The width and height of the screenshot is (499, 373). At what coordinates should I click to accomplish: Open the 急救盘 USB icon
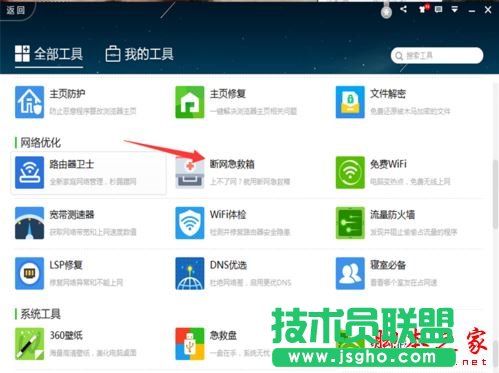coord(190,344)
